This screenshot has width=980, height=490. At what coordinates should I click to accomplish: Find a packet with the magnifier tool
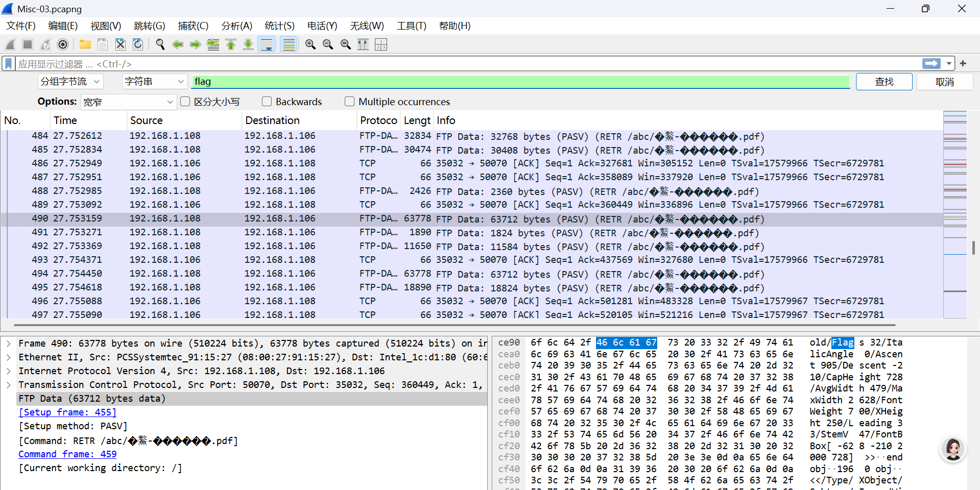point(160,44)
